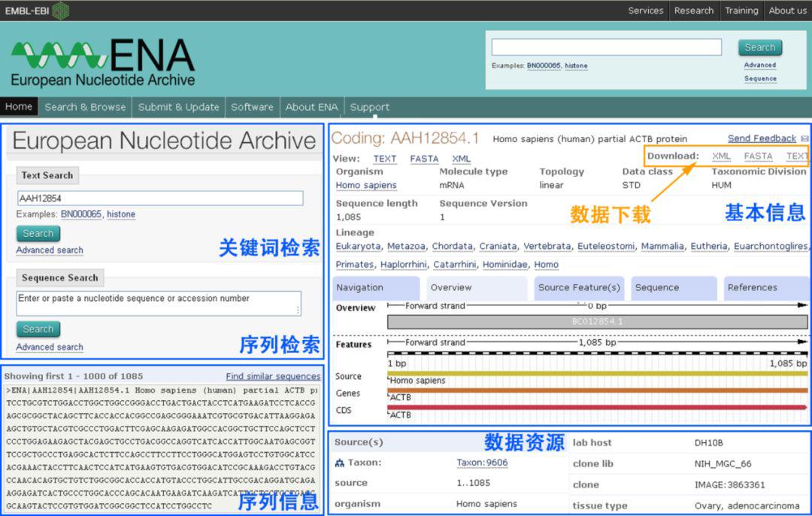Click the header Search button
Image resolution: width=812 pixels, height=516 pixels.
[x=759, y=47]
